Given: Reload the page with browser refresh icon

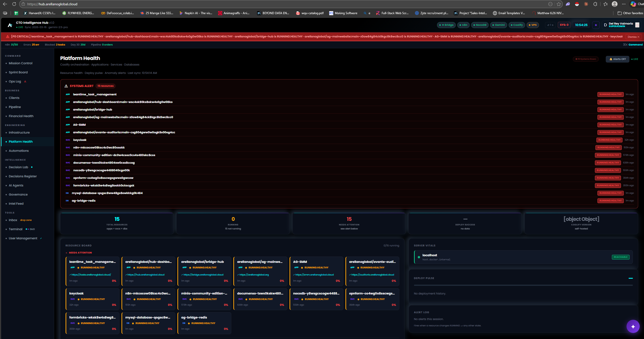Looking at the screenshot, I should pos(14,4).
